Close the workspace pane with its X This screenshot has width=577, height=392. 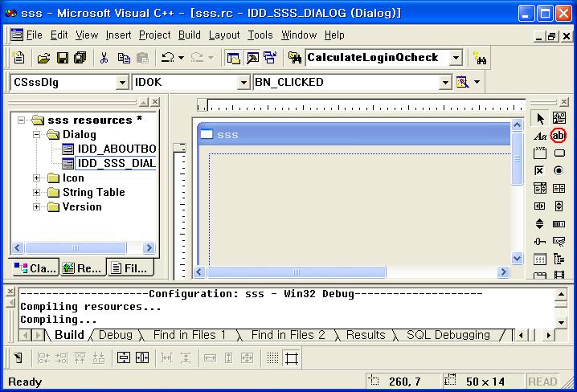click(155, 102)
